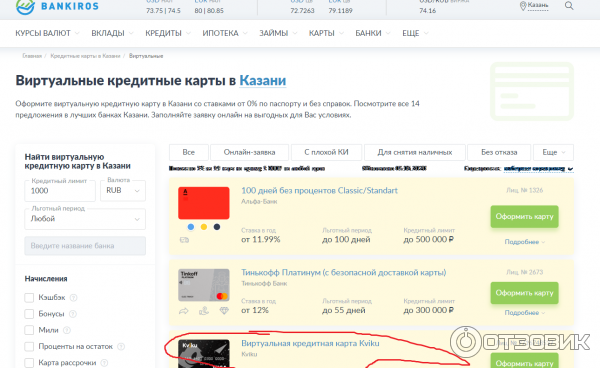Open the Льготный период dropdown
The height and width of the screenshot is (368, 600).
85,219
